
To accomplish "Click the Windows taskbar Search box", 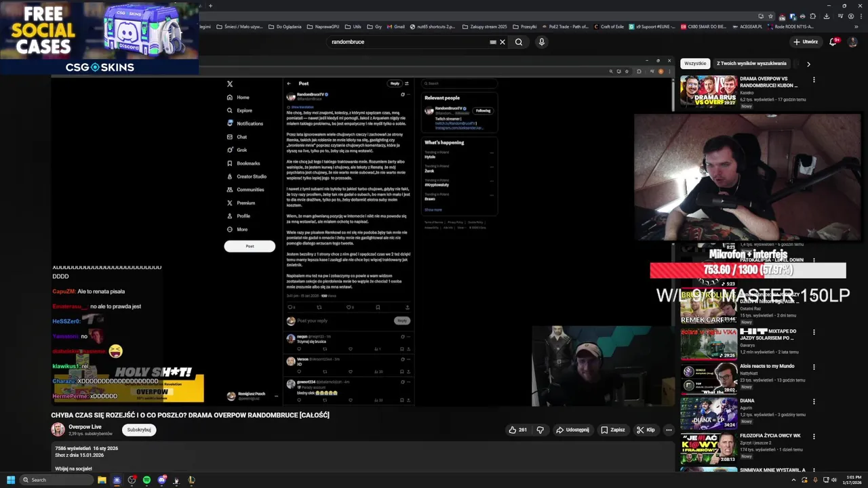I will [56, 480].
